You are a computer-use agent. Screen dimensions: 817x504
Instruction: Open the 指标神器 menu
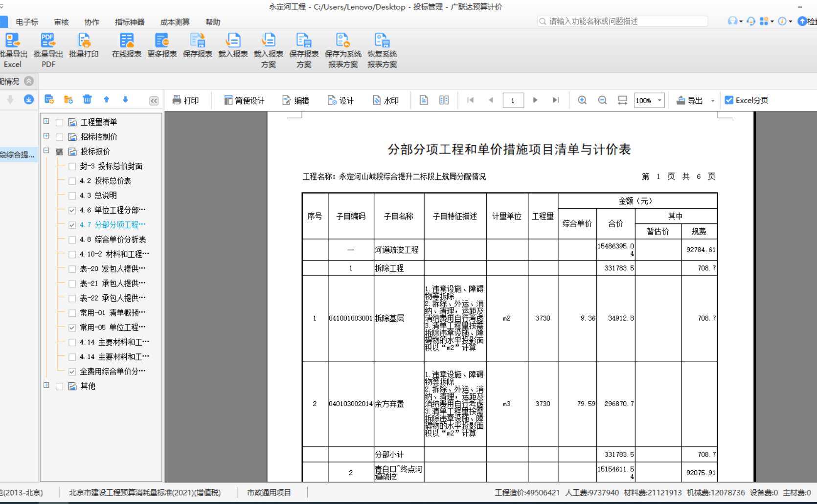(x=130, y=22)
